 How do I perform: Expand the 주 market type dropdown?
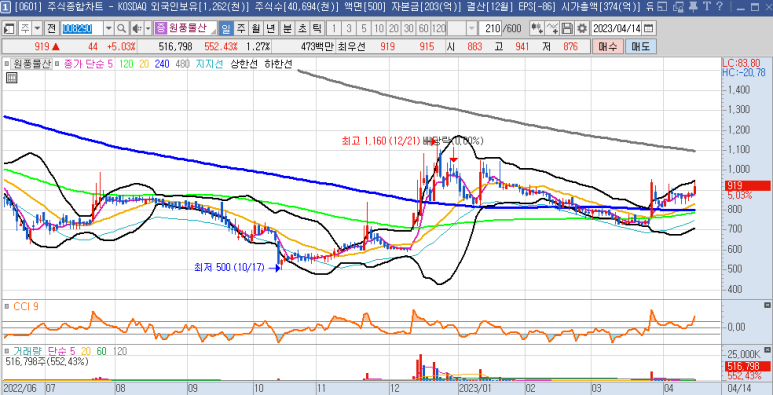(x=37, y=28)
